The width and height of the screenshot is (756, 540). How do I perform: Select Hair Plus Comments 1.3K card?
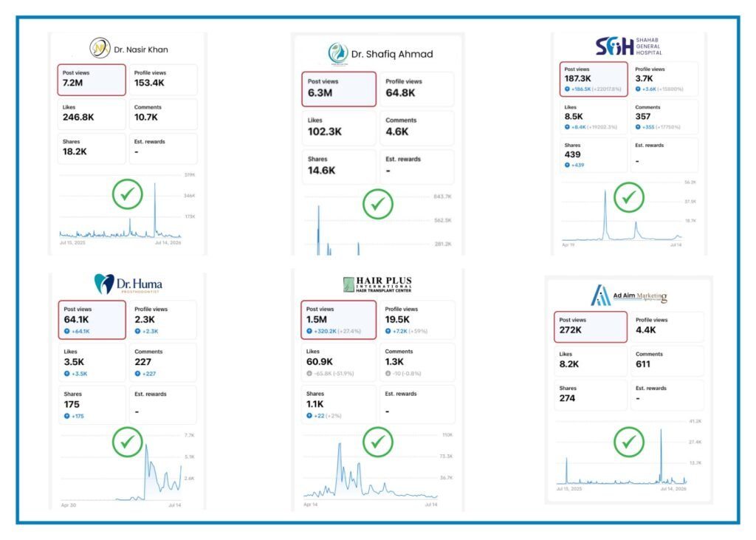(x=417, y=362)
